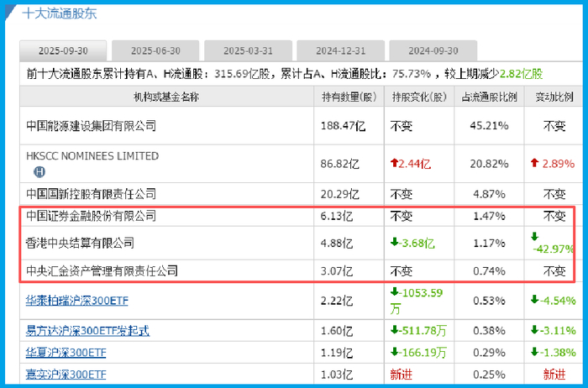Click the 4.87% share ratio
Viewport: 588px width, 388px height.
point(489,194)
